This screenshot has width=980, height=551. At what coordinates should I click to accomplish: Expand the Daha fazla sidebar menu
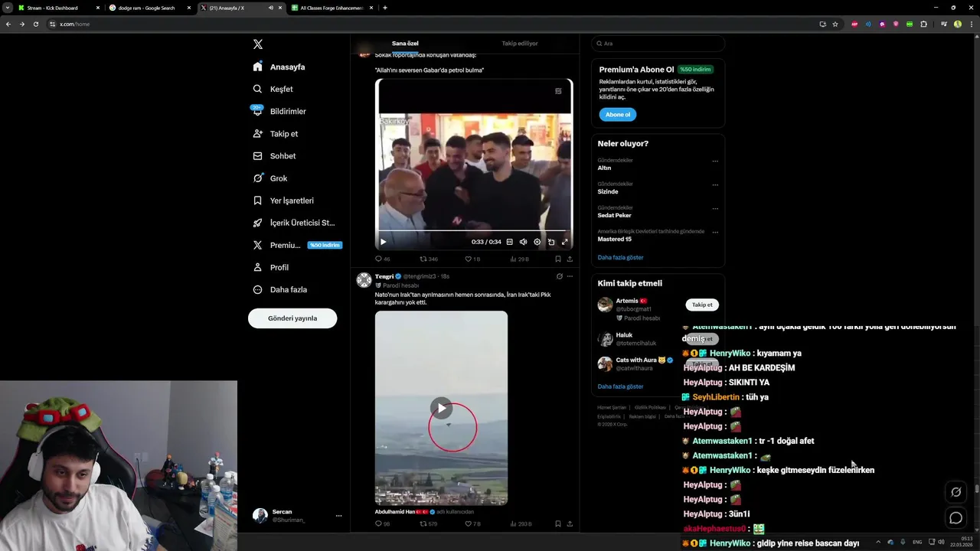coord(280,289)
